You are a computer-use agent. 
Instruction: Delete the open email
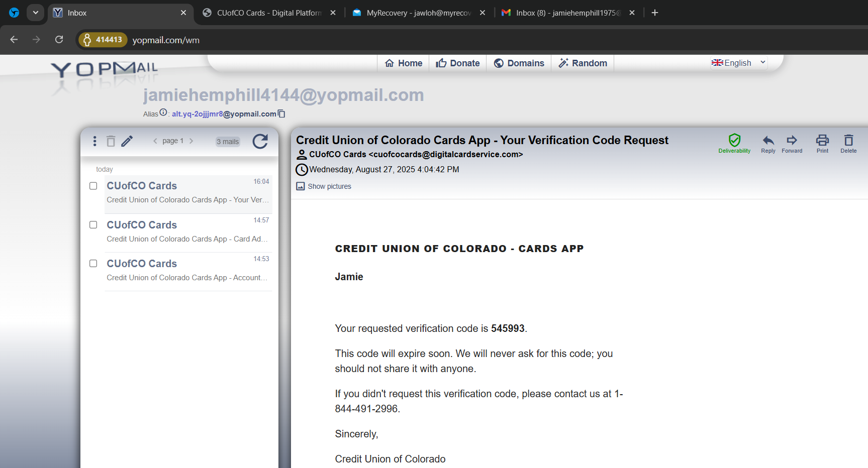(848, 141)
